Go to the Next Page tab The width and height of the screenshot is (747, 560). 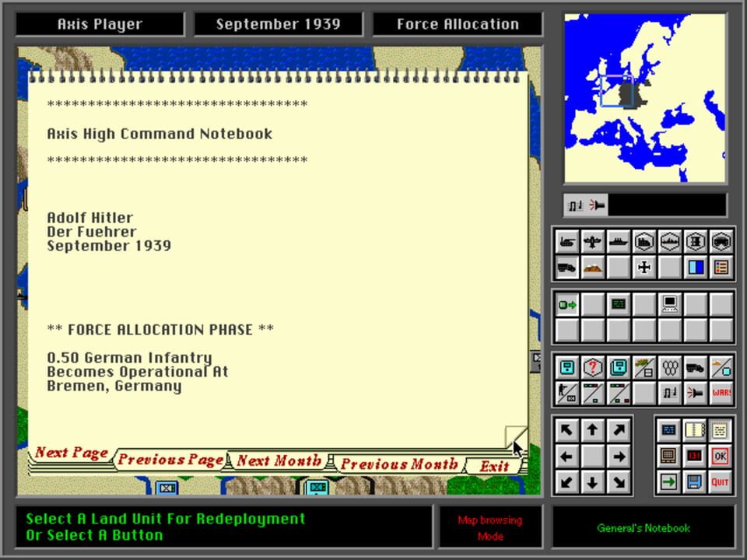point(71,453)
